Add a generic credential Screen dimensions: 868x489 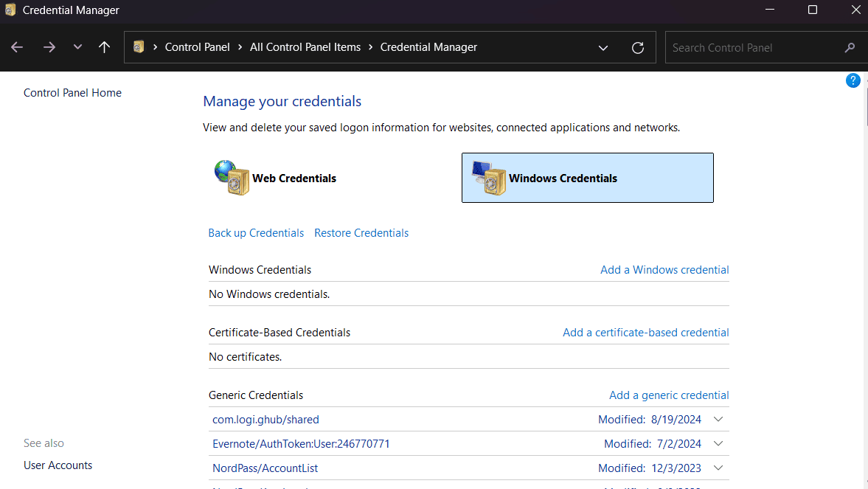[669, 395]
